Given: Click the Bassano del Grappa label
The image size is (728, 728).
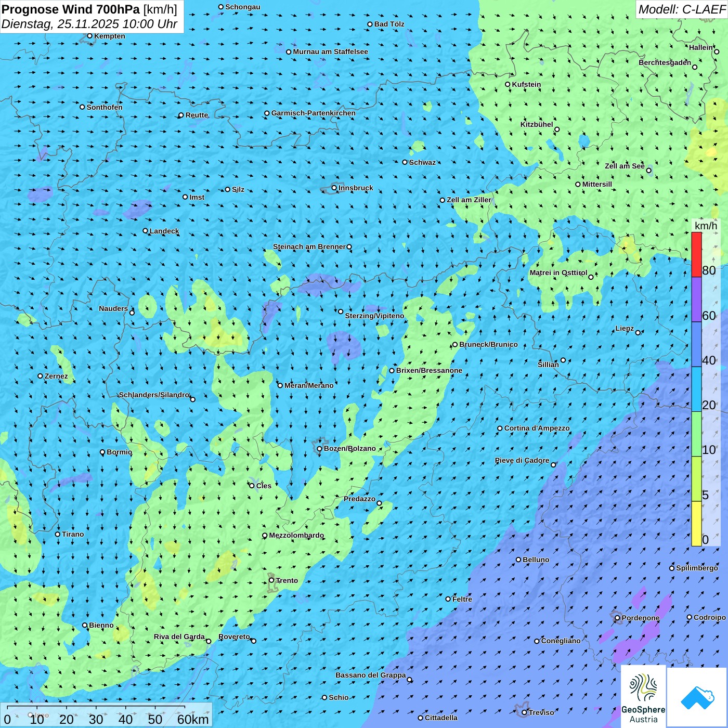Looking at the screenshot, I should click(370, 675).
